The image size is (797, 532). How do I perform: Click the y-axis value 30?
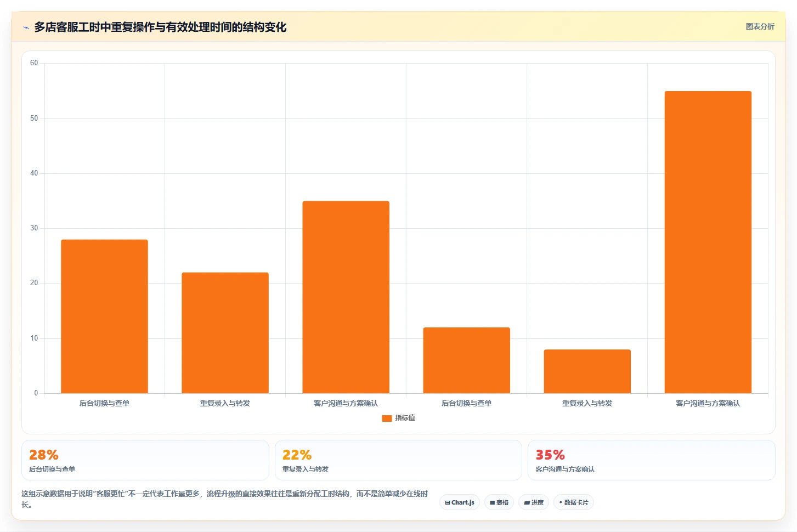pos(34,228)
